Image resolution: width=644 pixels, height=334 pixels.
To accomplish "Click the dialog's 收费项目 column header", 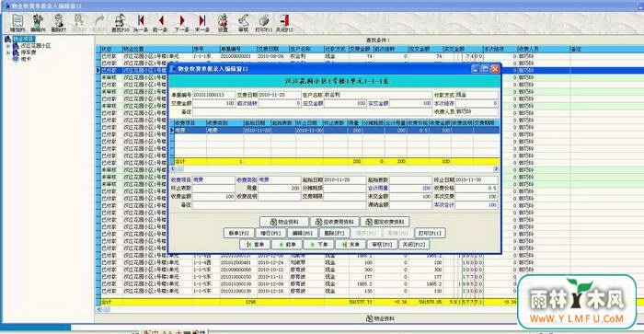I will click(x=190, y=123).
